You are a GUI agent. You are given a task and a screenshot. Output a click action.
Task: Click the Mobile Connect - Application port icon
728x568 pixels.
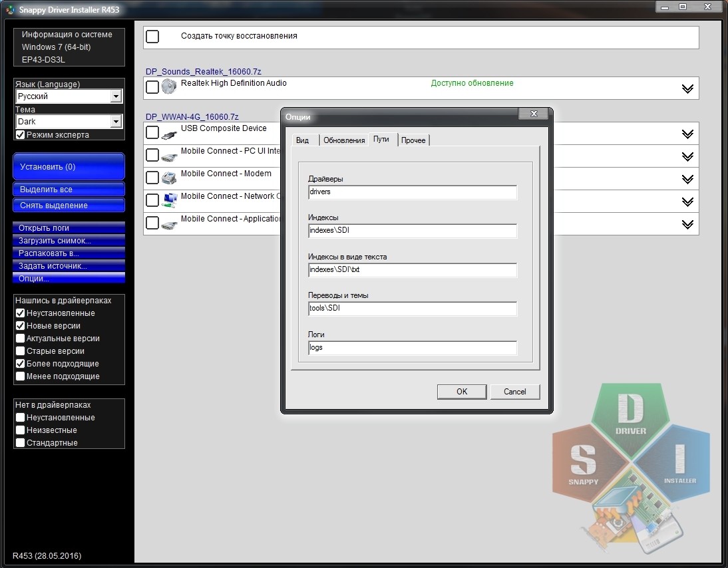[169, 224]
